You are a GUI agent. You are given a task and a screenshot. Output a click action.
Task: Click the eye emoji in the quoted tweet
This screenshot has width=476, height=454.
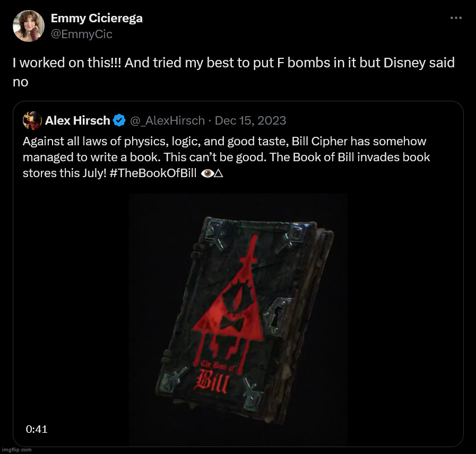point(207,173)
